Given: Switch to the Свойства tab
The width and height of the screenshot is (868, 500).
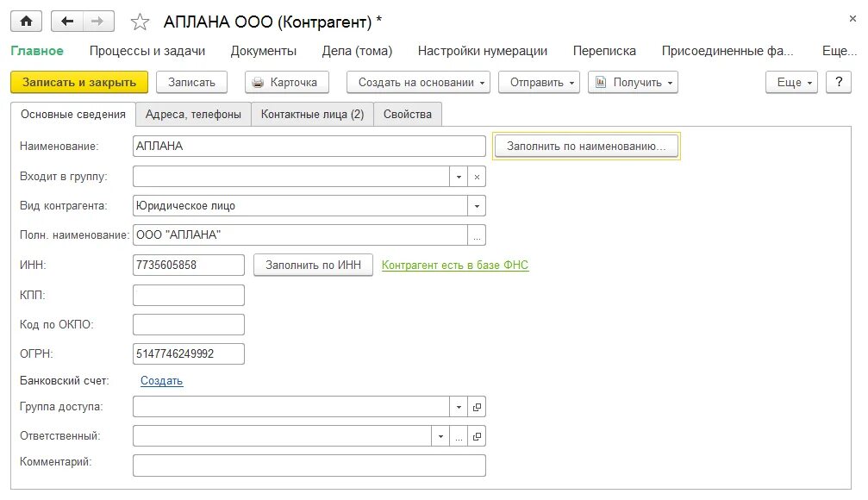Looking at the screenshot, I should [408, 114].
